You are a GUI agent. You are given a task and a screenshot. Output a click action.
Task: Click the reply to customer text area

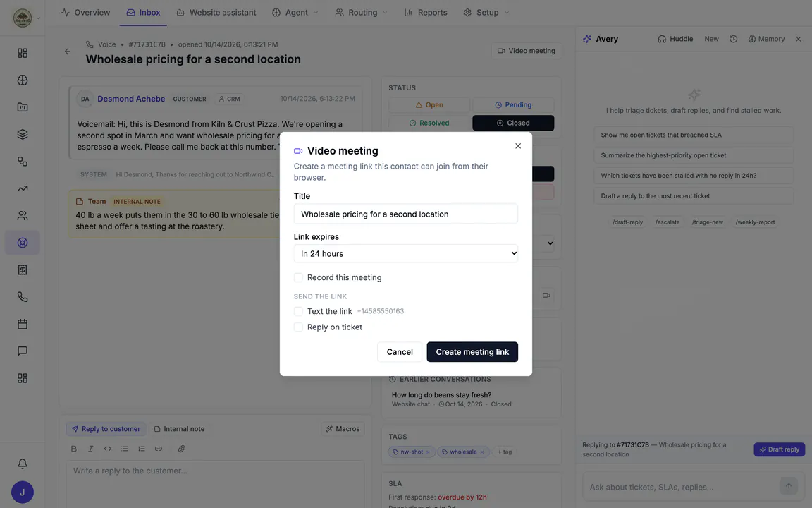tap(215, 485)
